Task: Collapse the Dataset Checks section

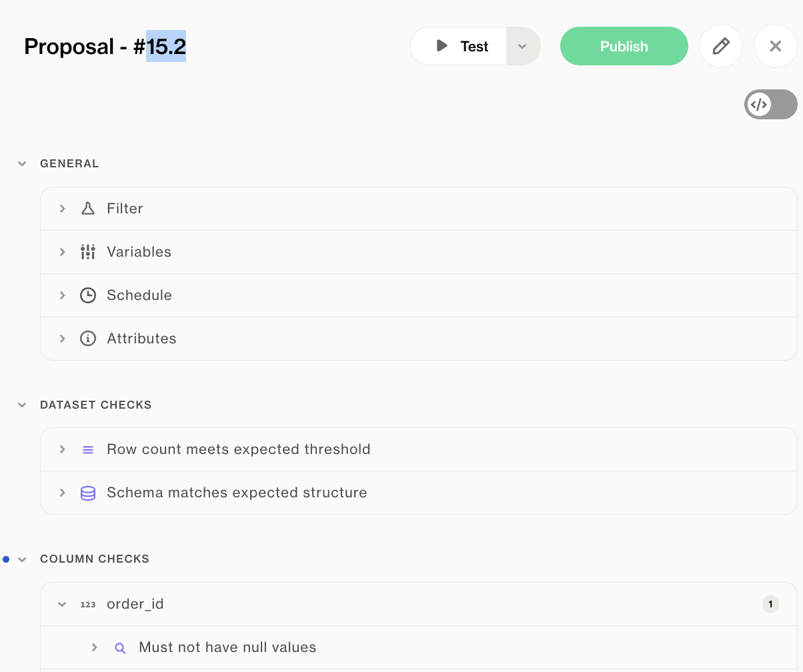Action: [x=22, y=405]
